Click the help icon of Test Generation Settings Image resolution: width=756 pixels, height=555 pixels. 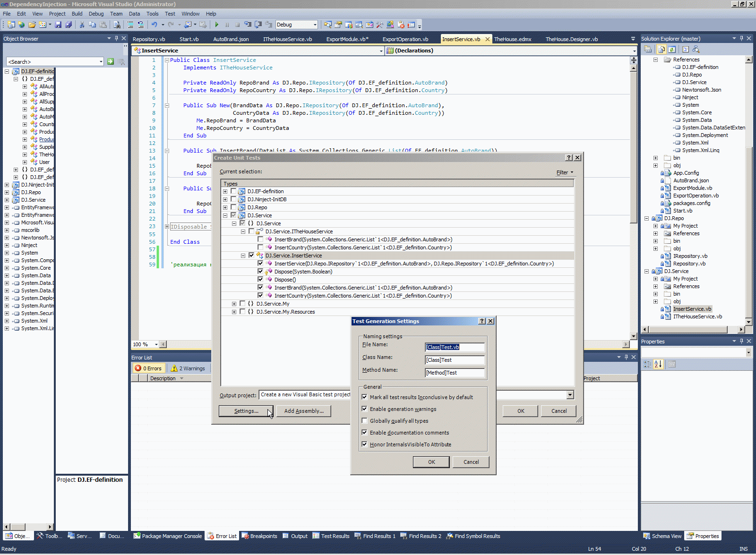[482, 321]
